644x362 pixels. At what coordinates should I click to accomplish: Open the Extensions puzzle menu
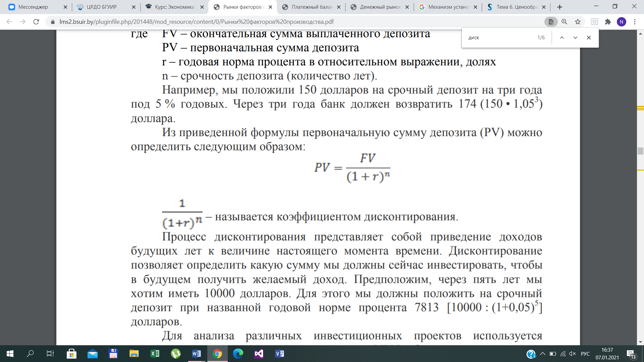coord(608,22)
